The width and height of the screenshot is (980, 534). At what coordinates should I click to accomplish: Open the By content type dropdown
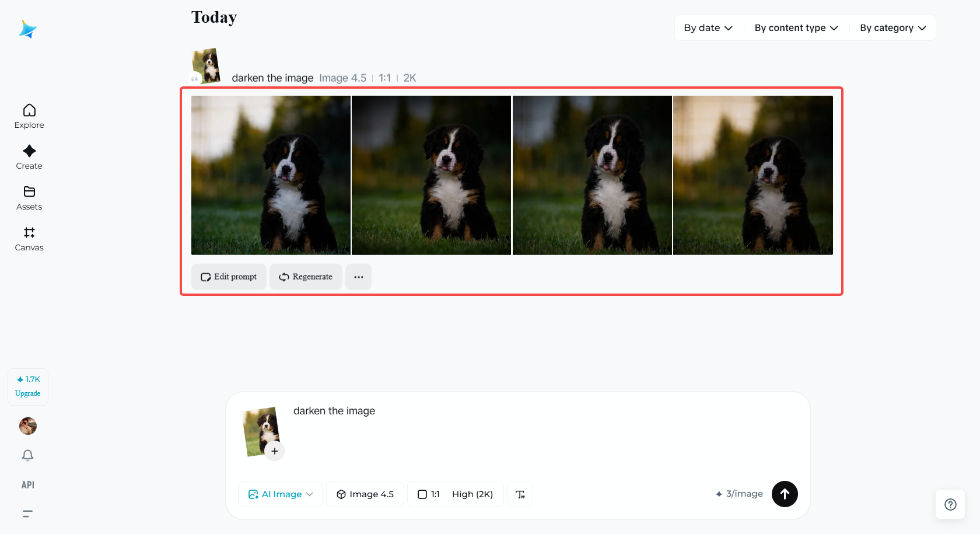coord(796,27)
